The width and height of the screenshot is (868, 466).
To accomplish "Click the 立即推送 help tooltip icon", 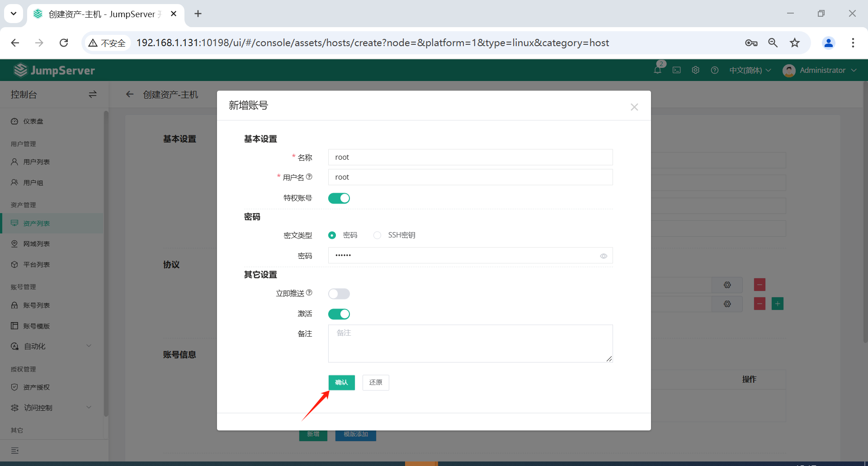I will 309,293.
